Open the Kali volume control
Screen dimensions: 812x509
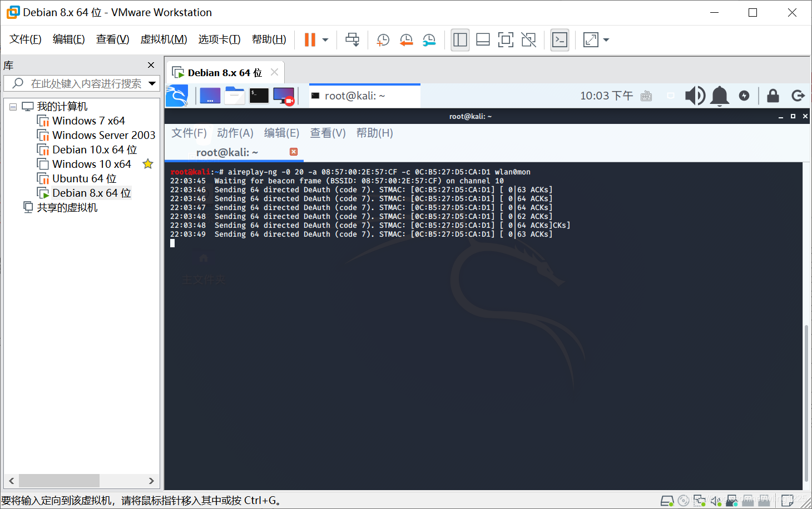695,96
